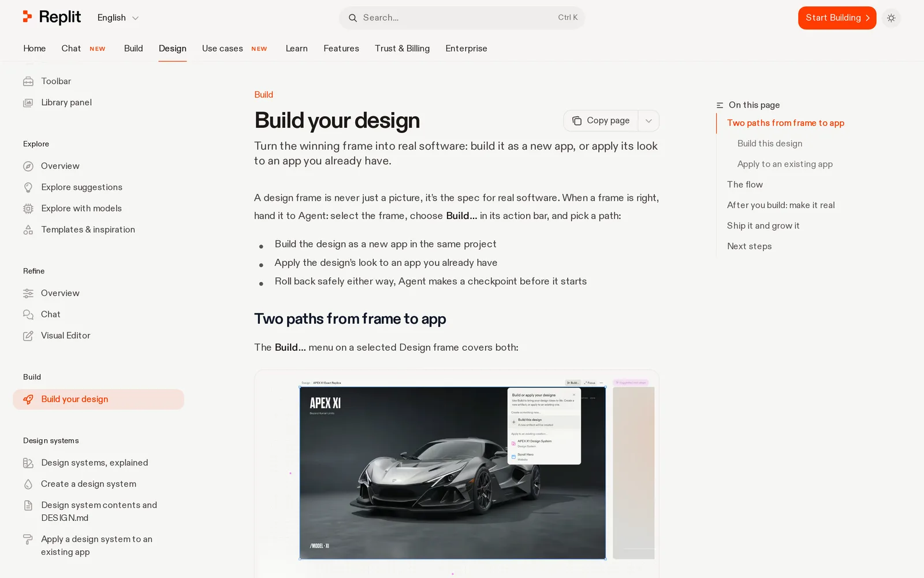Expand the Copy page options chevron
The image size is (924, 578).
point(649,121)
